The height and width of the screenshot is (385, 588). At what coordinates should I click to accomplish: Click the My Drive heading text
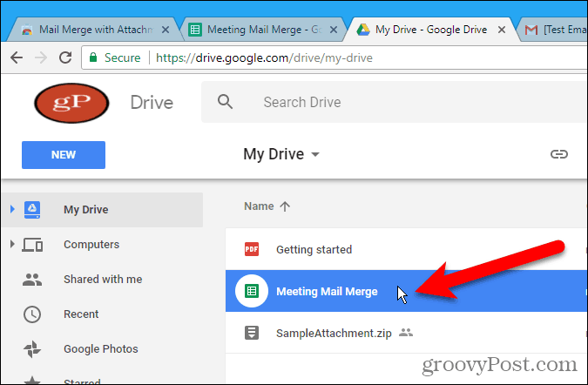274,154
